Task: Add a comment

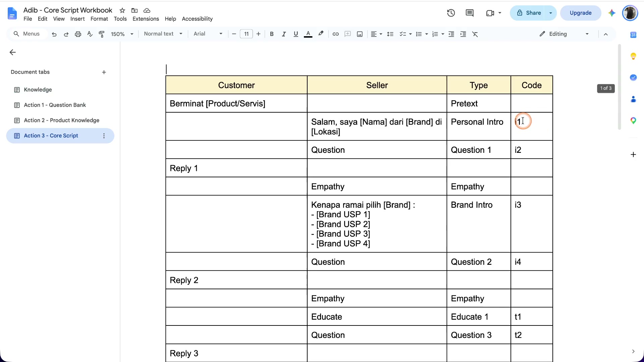Action: tap(347, 34)
